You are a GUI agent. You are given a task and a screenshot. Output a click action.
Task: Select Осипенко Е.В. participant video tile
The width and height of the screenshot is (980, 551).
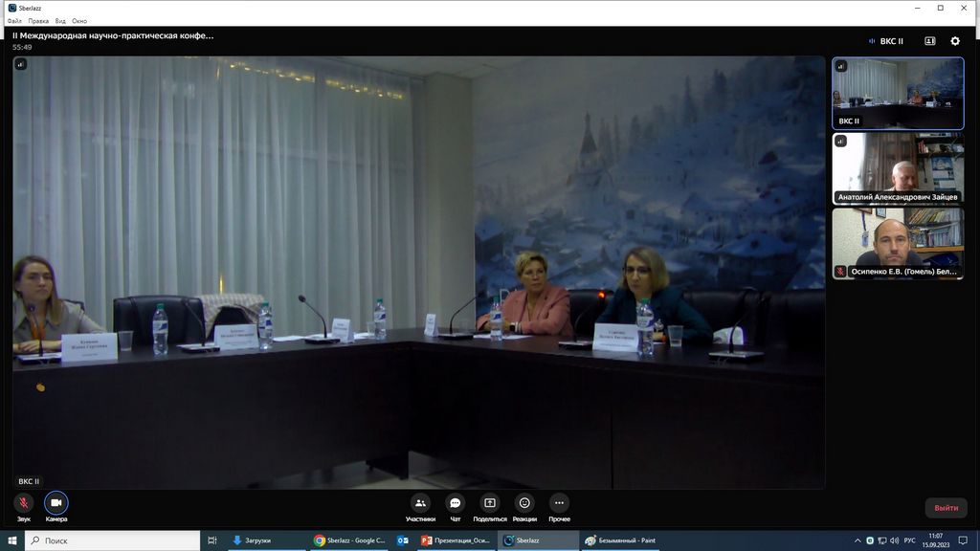point(898,242)
